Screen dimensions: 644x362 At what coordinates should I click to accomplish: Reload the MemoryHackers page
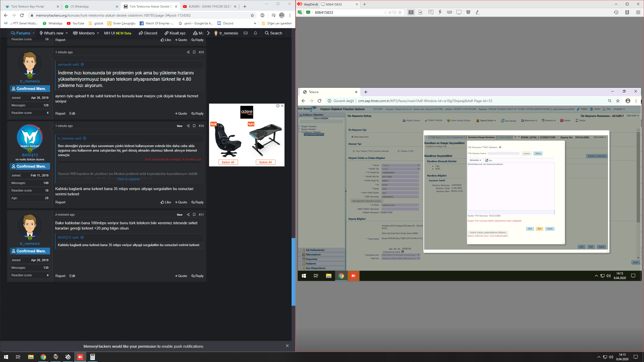click(x=22, y=15)
